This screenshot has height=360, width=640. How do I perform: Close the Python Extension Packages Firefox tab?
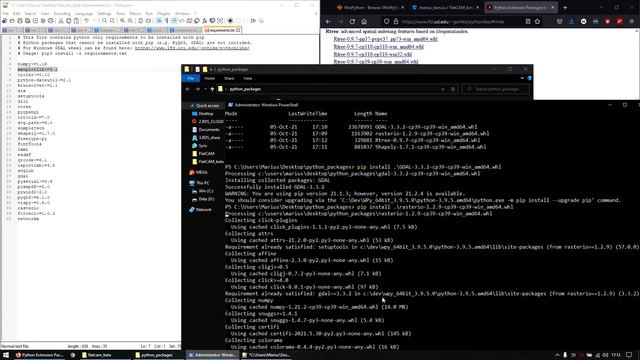(553, 7)
